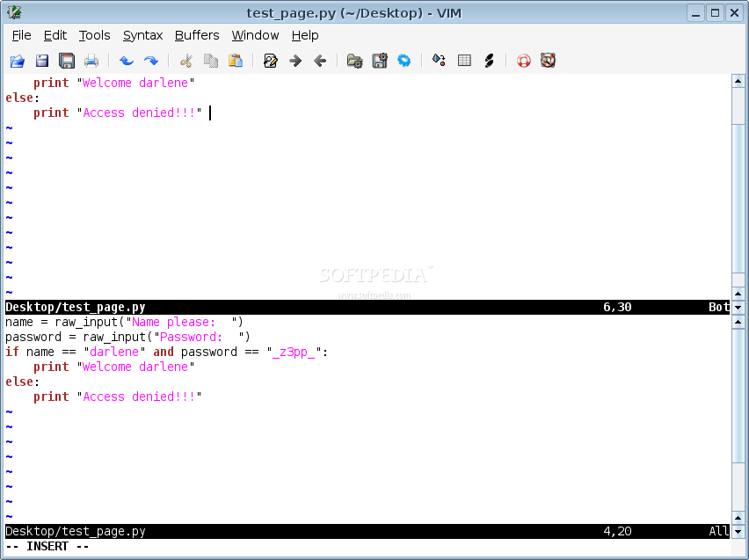Cut selection with the scissors icon
749x560 pixels.
tap(185, 61)
